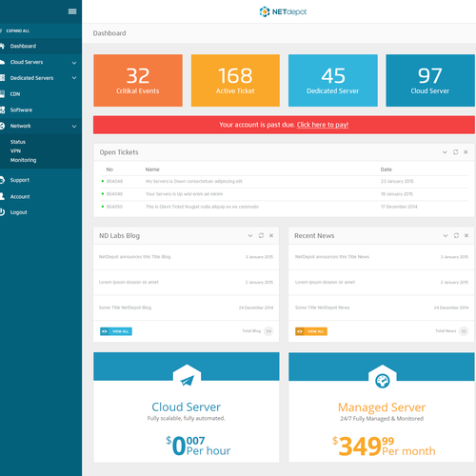Click the gauge Managed Server icon
This screenshot has height=476, width=476.
(x=382, y=381)
